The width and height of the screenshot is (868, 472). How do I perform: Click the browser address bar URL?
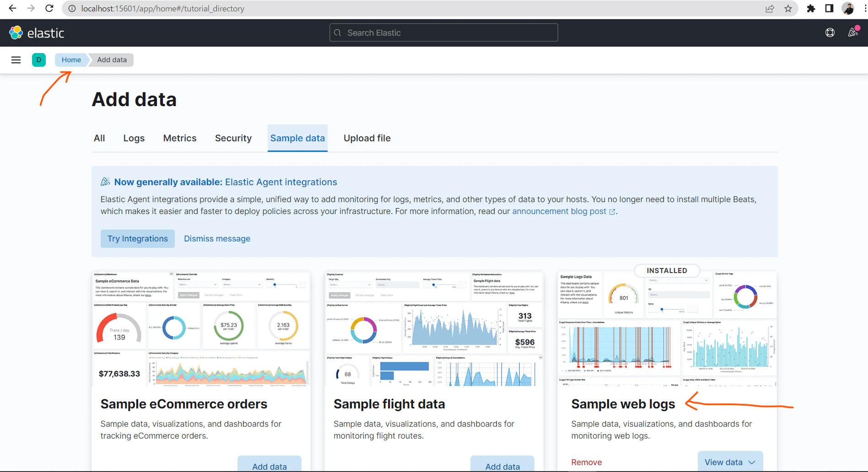pyautogui.click(x=163, y=9)
